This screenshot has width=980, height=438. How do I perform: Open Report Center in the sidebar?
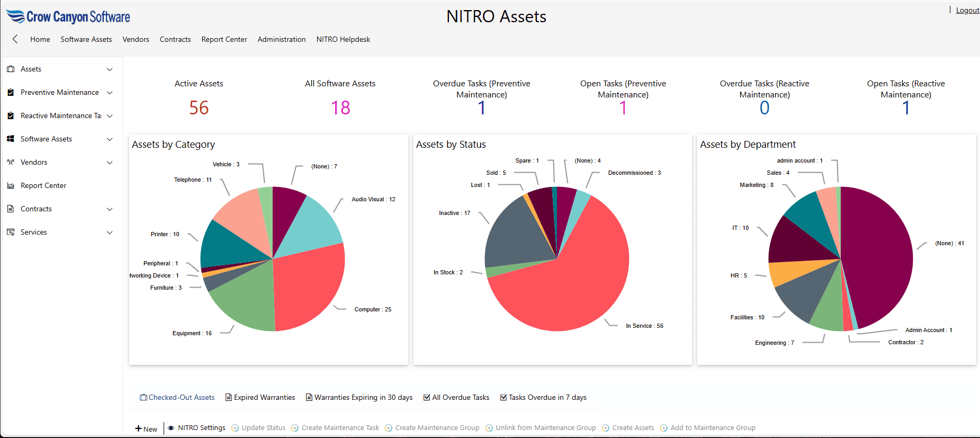43,185
